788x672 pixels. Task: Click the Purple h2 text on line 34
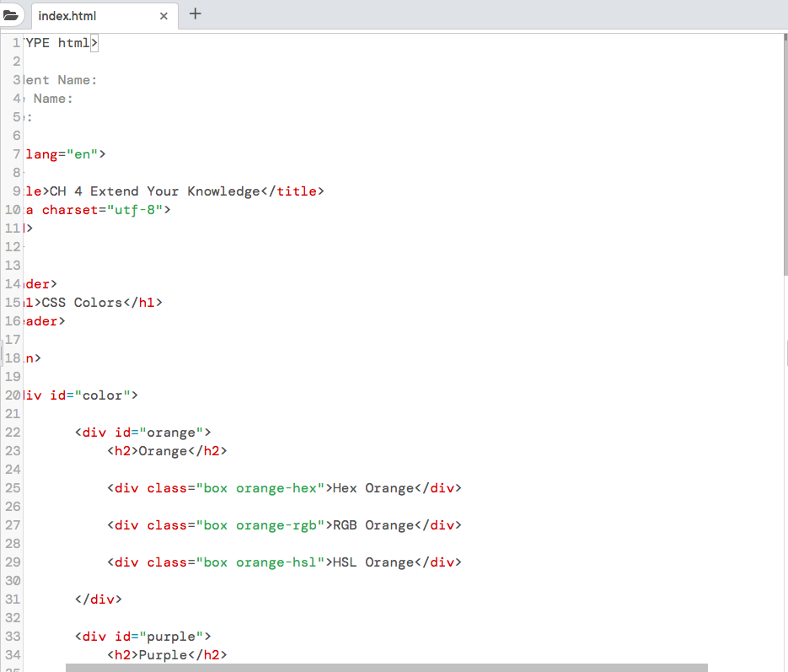(x=163, y=654)
